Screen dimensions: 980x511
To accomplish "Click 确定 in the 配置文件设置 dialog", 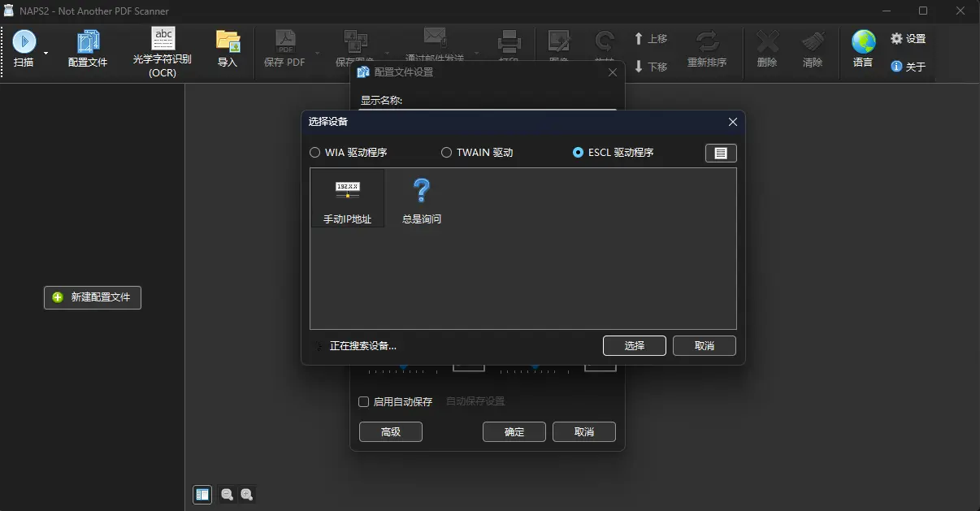I will click(x=514, y=431).
